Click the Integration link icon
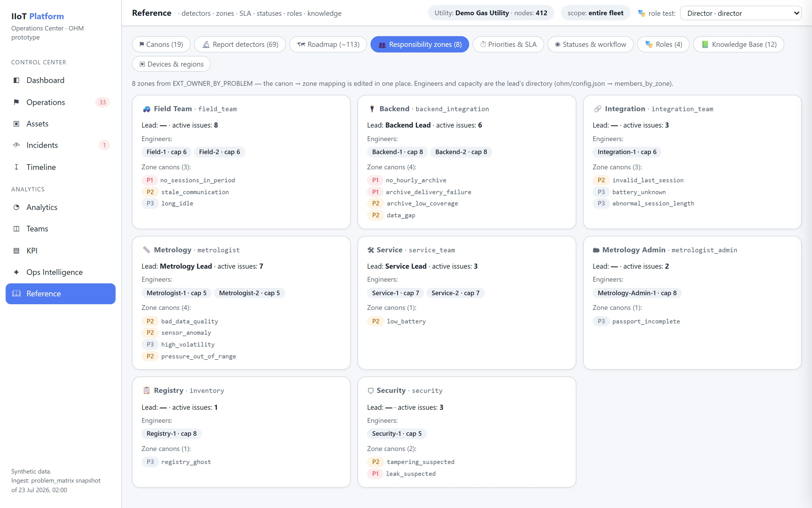 [597, 109]
